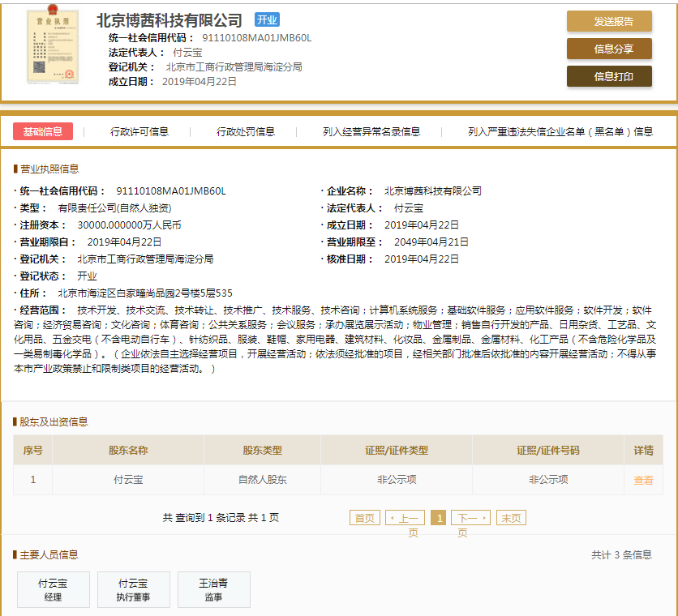Go to 首页 in shareholder pagination

pos(364,518)
